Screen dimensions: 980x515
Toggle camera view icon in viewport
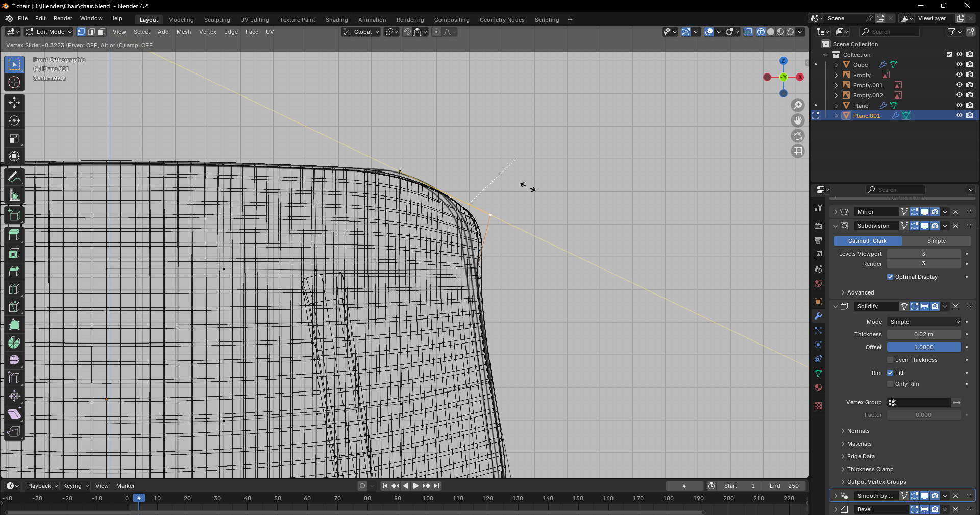[798, 136]
